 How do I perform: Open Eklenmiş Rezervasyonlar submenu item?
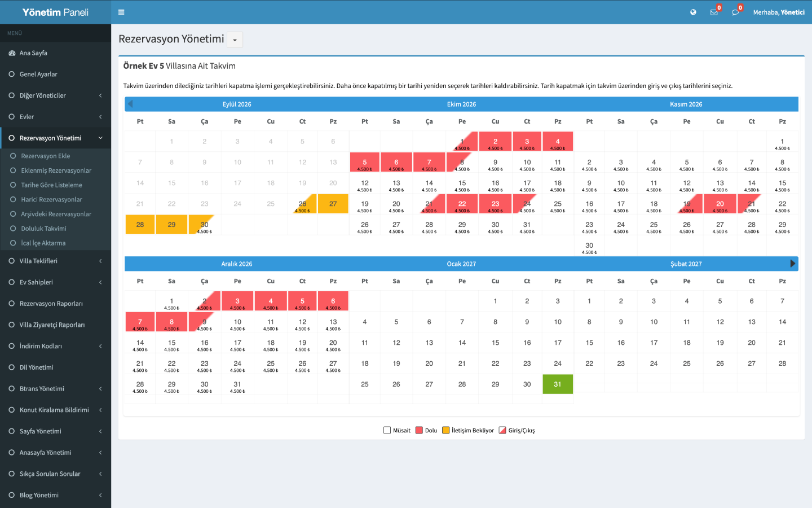[56, 170]
